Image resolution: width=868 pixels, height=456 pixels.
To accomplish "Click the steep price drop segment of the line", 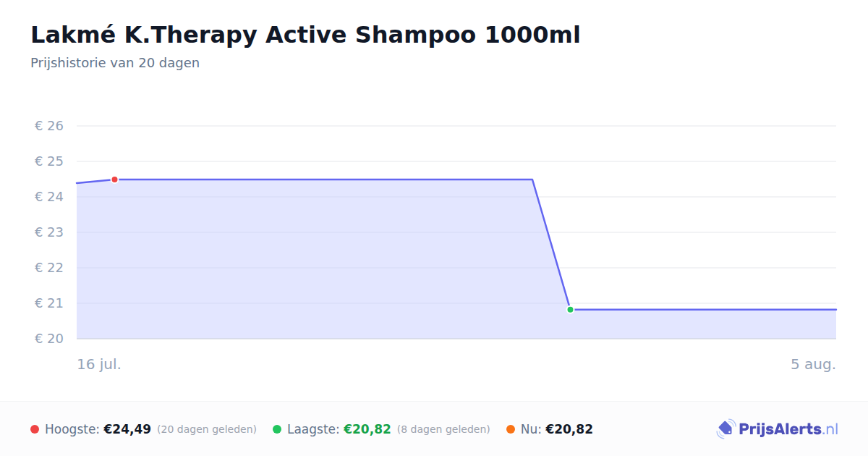I will click(x=551, y=245).
